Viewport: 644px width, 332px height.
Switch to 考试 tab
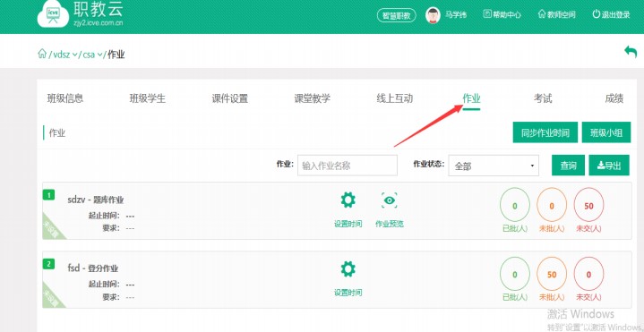coord(543,98)
